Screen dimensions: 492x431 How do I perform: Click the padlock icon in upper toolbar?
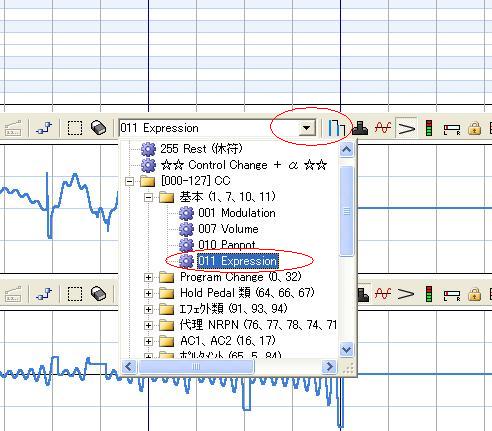tap(475, 128)
